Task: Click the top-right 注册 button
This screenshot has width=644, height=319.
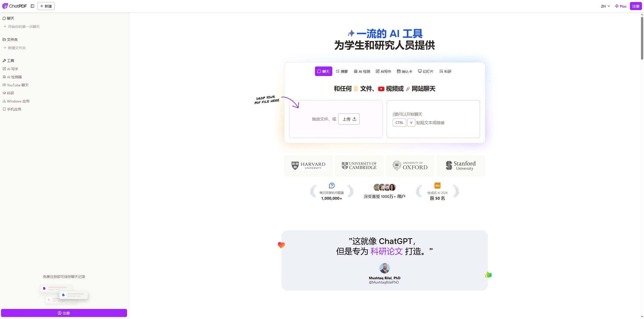Action: click(636, 6)
